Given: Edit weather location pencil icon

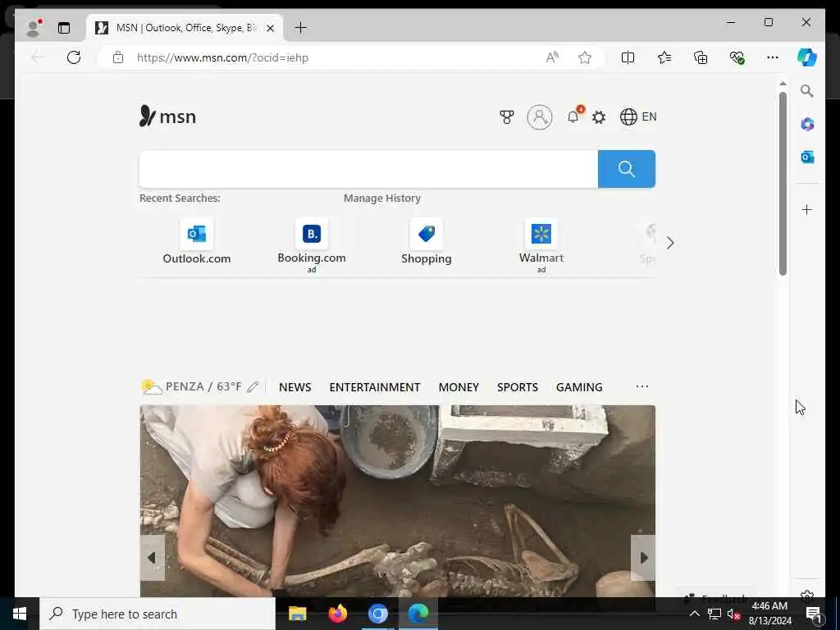Looking at the screenshot, I should pos(253,387).
